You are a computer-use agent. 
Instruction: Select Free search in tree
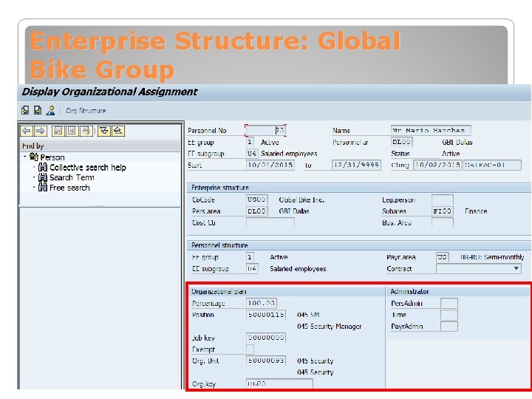69,188
